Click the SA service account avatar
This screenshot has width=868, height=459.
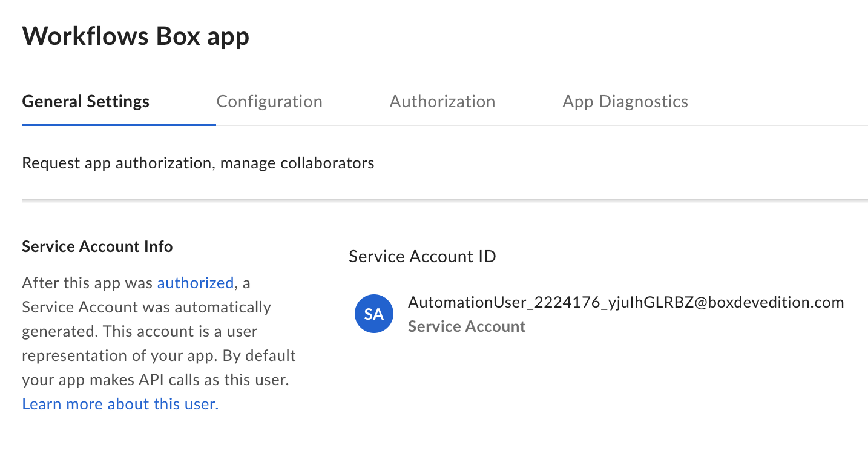(x=373, y=314)
